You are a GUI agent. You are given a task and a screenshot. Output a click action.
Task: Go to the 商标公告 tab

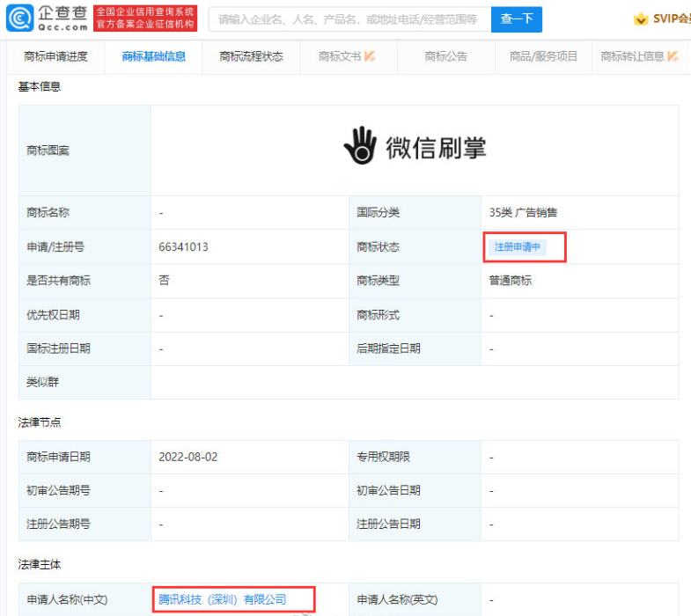(446, 56)
